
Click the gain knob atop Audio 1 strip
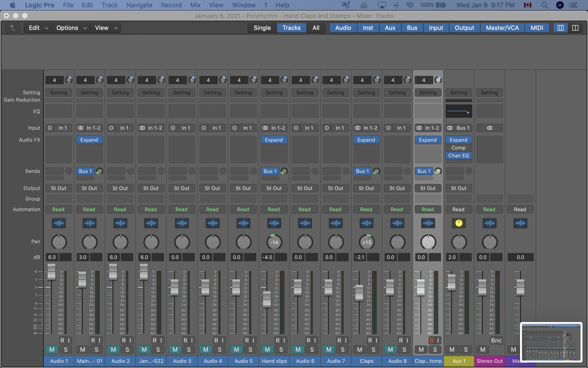(x=69, y=80)
